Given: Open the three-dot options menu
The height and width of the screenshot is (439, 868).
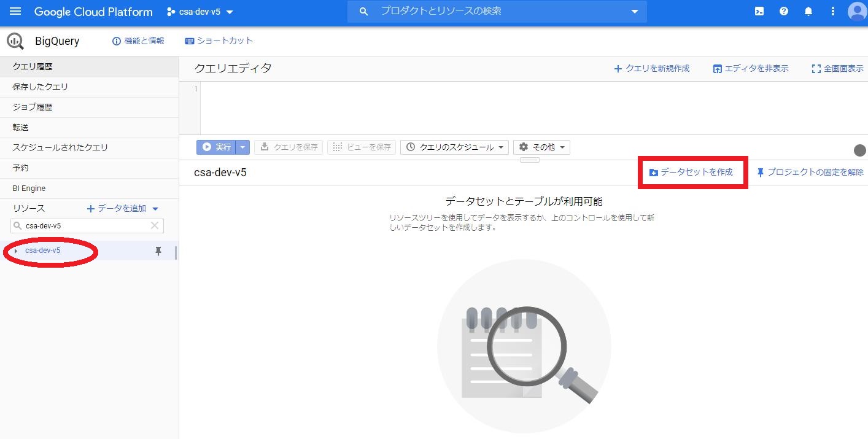Looking at the screenshot, I should [x=832, y=11].
